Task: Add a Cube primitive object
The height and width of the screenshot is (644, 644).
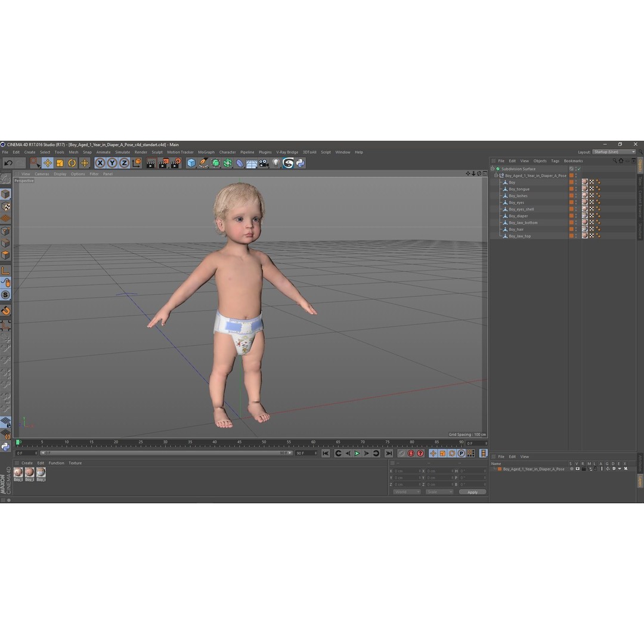Action: pyautogui.click(x=191, y=163)
